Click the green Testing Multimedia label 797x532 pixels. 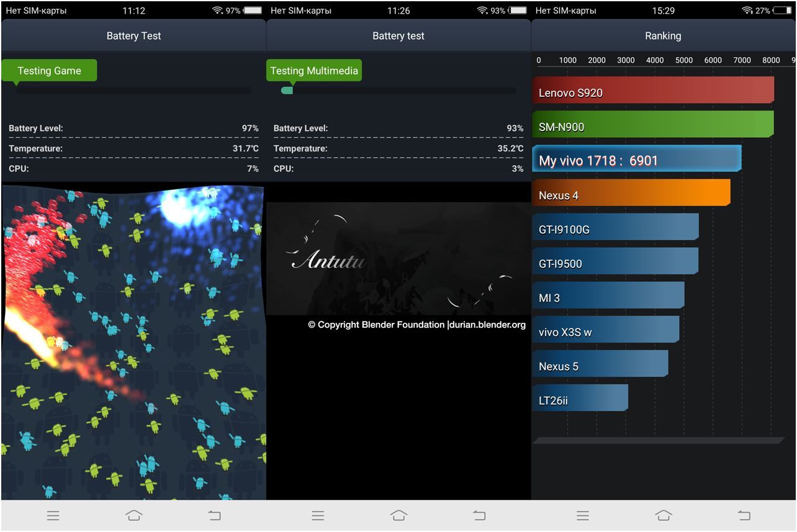314,70
